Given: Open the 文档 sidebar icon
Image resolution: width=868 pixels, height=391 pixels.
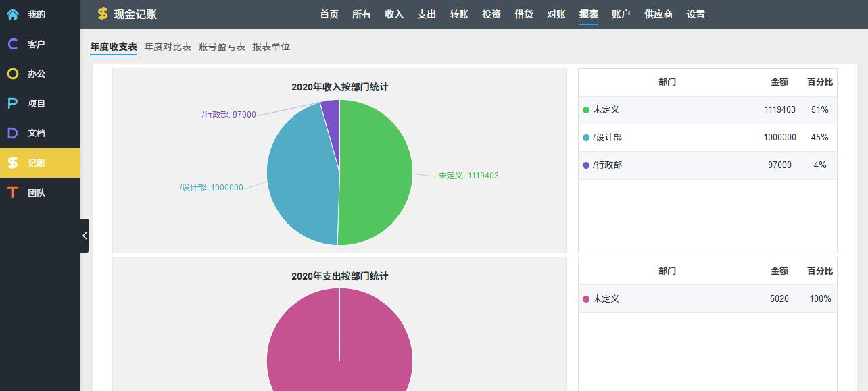Looking at the screenshot, I should pyautogui.click(x=13, y=133).
